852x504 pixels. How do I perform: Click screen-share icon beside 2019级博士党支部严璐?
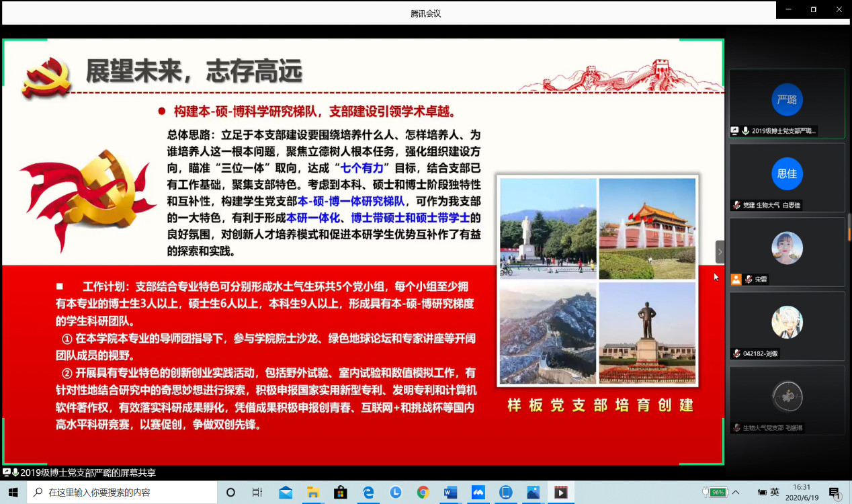click(736, 131)
